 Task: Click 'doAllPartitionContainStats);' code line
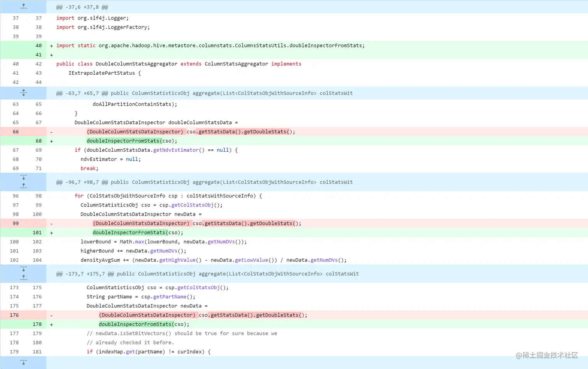(135, 104)
